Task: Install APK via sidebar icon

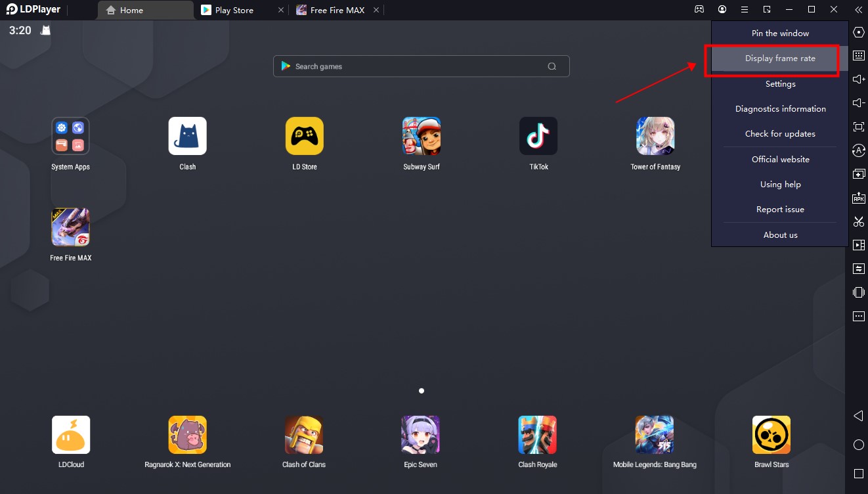Action: tap(858, 198)
